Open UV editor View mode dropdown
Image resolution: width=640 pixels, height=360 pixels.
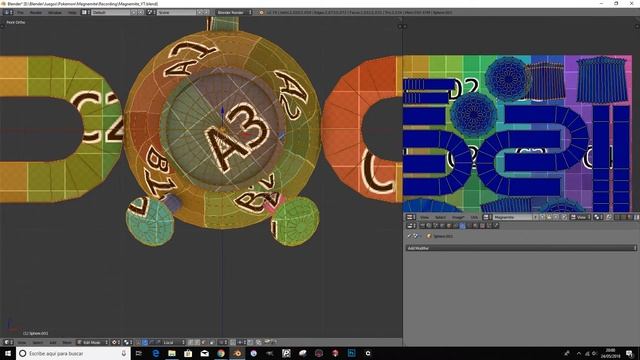tap(580, 217)
